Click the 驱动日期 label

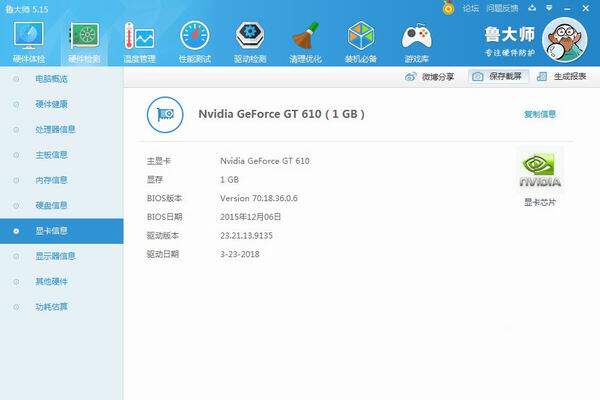click(163, 254)
